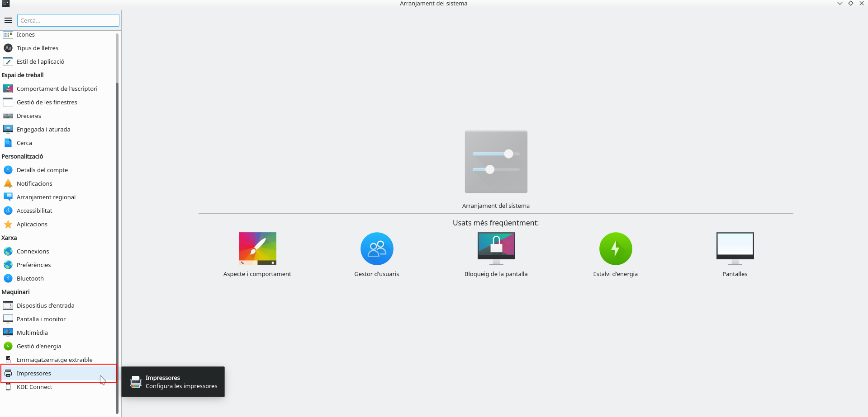Open Accessibilitat settings

coord(34,211)
